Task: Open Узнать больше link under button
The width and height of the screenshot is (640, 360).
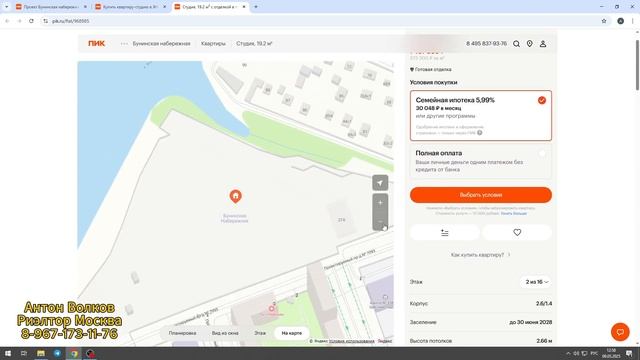Action: tap(514, 213)
